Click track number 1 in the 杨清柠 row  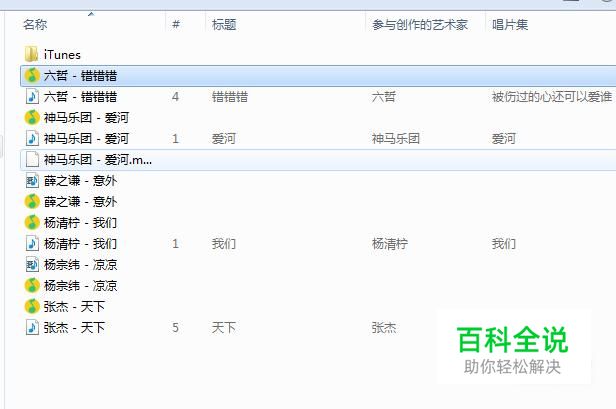pos(176,244)
